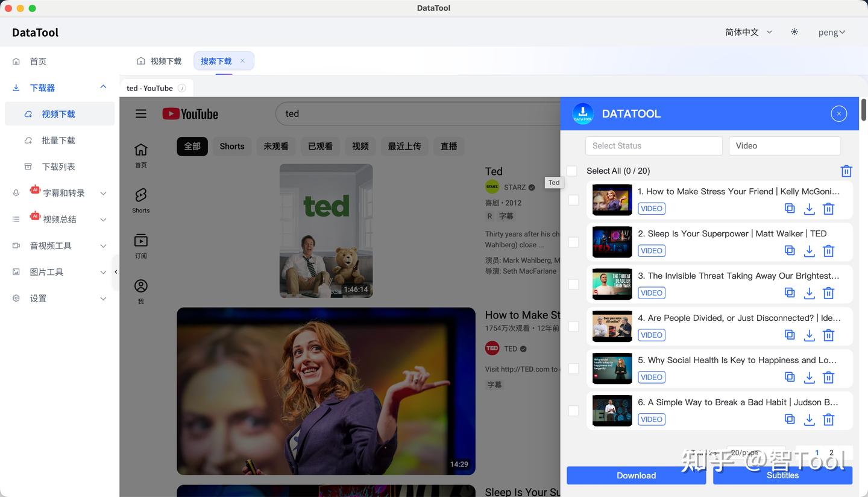The height and width of the screenshot is (497, 868).
Task: Open YouTube hamburger menu
Action: pos(141,113)
